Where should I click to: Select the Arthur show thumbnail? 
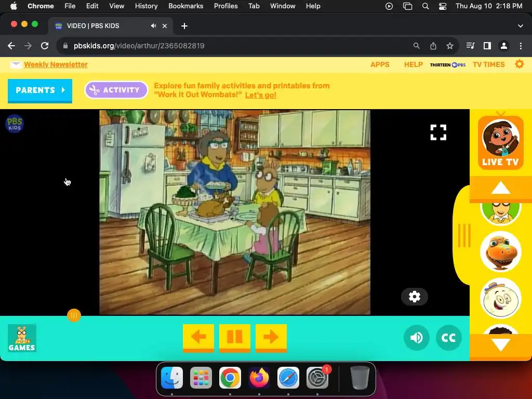pos(501,212)
